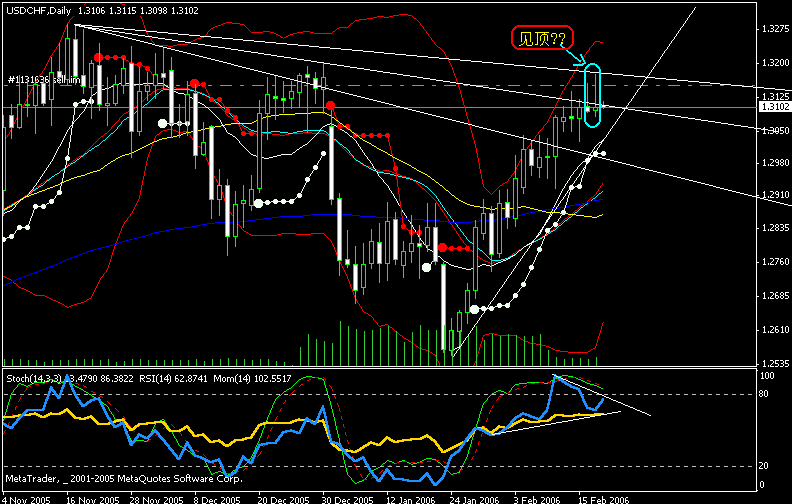Click the '24 Jan 2006' date label
The width and height of the screenshot is (792, 504).
pyautogui.click(x=476, y=500)
